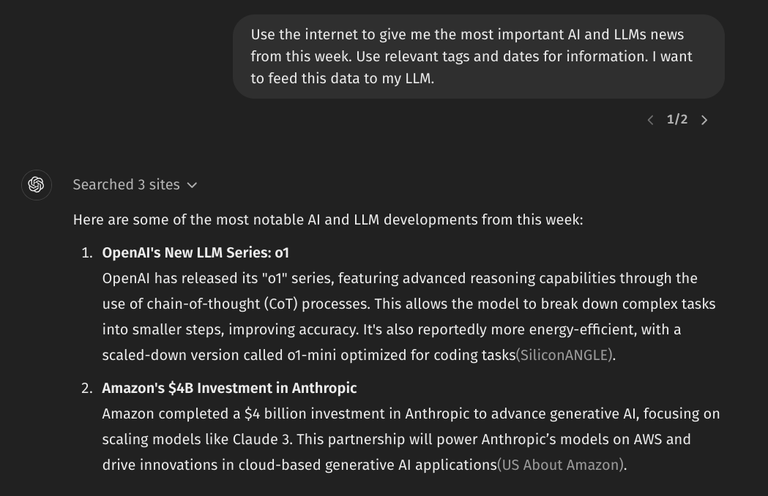Click the user prompt message bubble

click(479, 56)
